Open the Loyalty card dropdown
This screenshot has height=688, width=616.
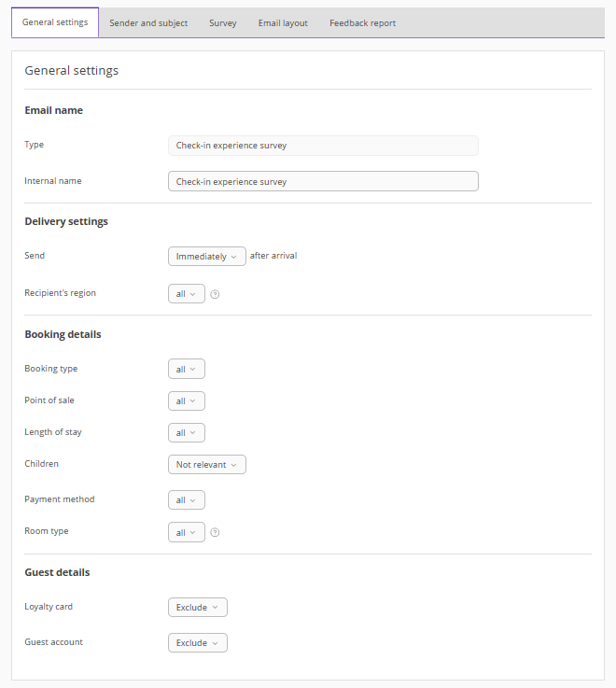coord(197,607)
